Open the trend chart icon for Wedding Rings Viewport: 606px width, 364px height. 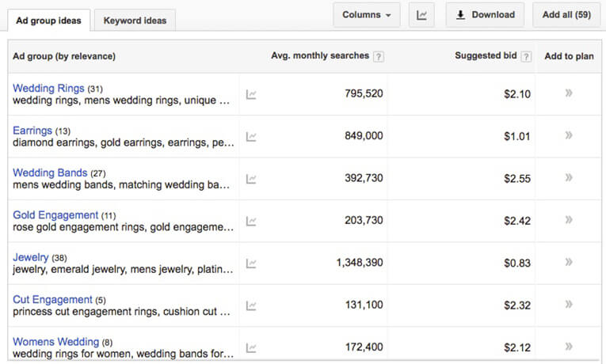click(251, 95)
